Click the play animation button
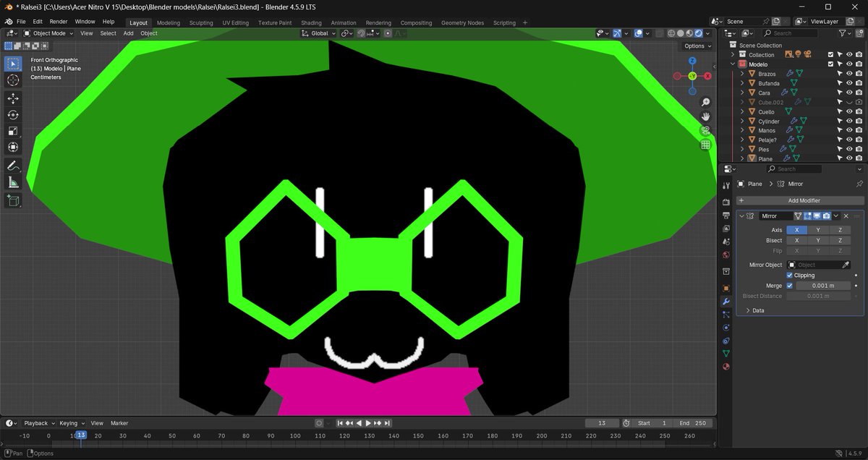 (x=368, y=423)
